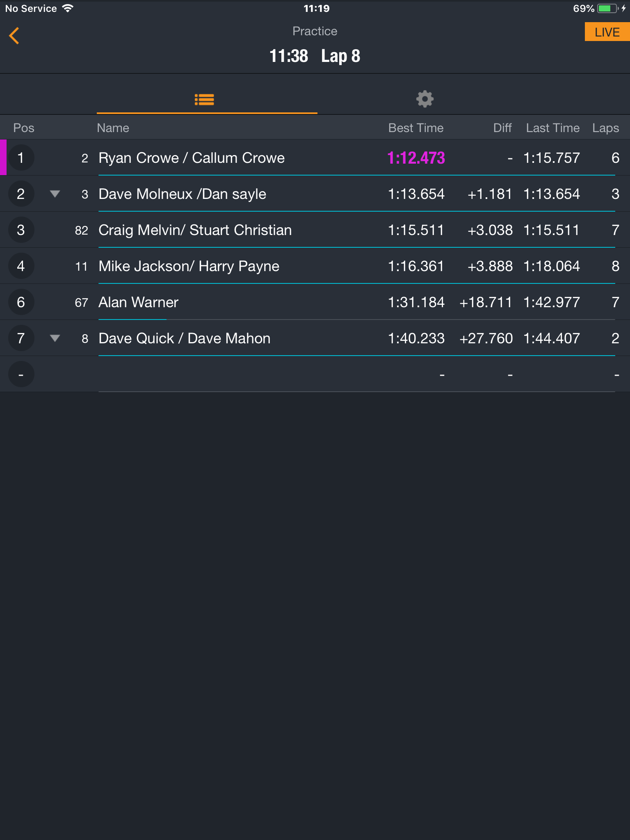Open the settings gear tab
Viewport: 630px width, 840px height.
pyautogui.click(x=425, y=99)
